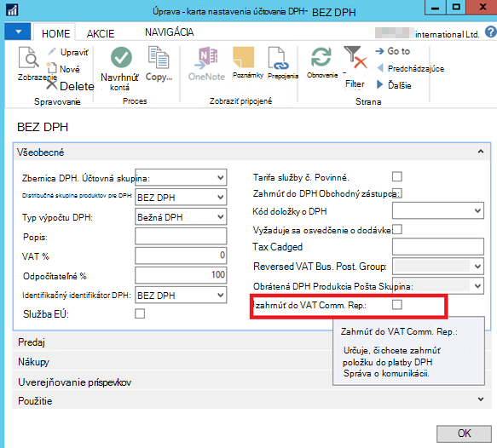
Task: Click the BEZ DPH page heading
Action: coord(43,127)
